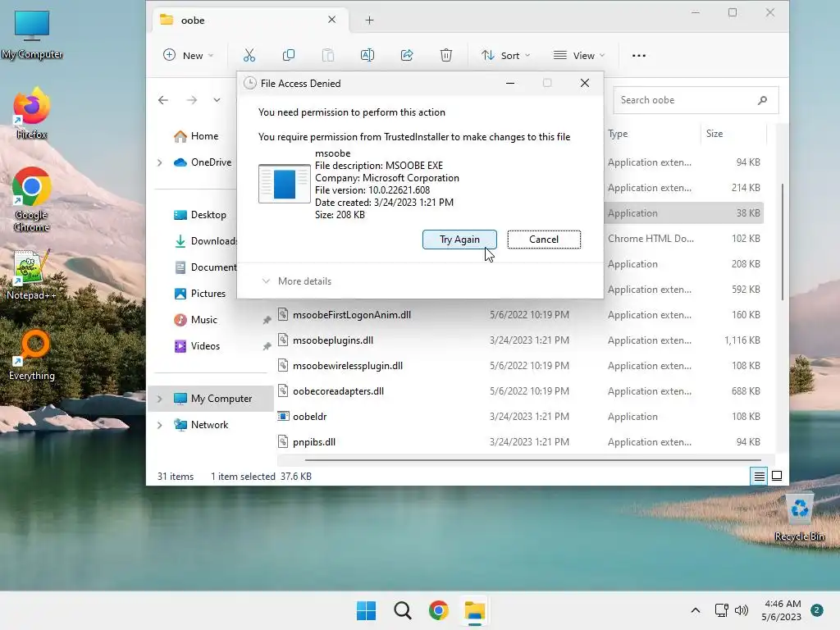Viewport: 840px width, 630px height.
Task: Click the Cut scissors icon in toolbar
Action: [249, 55]
